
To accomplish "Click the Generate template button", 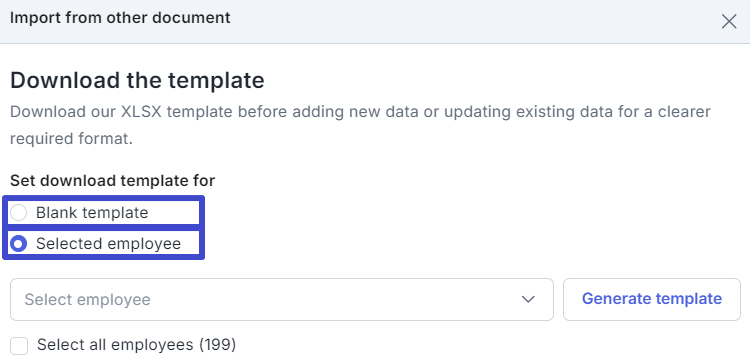I will point(651,299).
